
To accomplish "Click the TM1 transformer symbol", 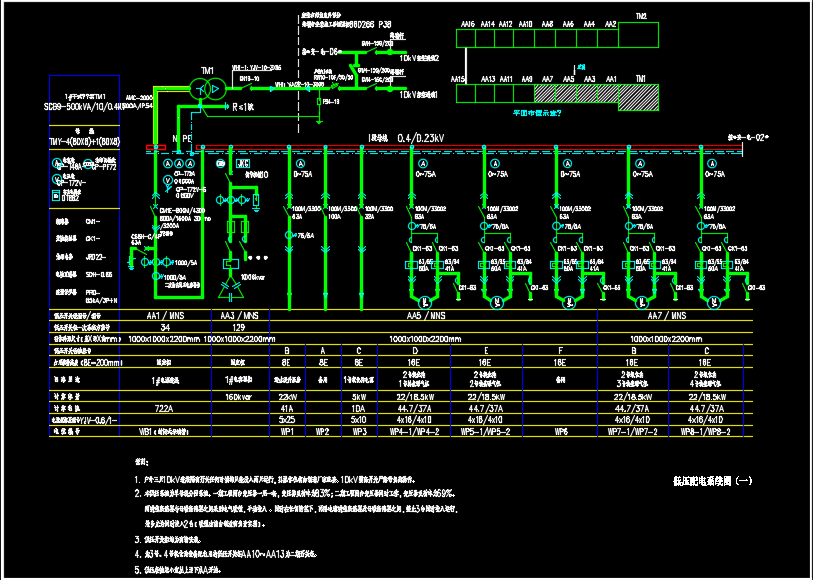I will tap(208, 90).
